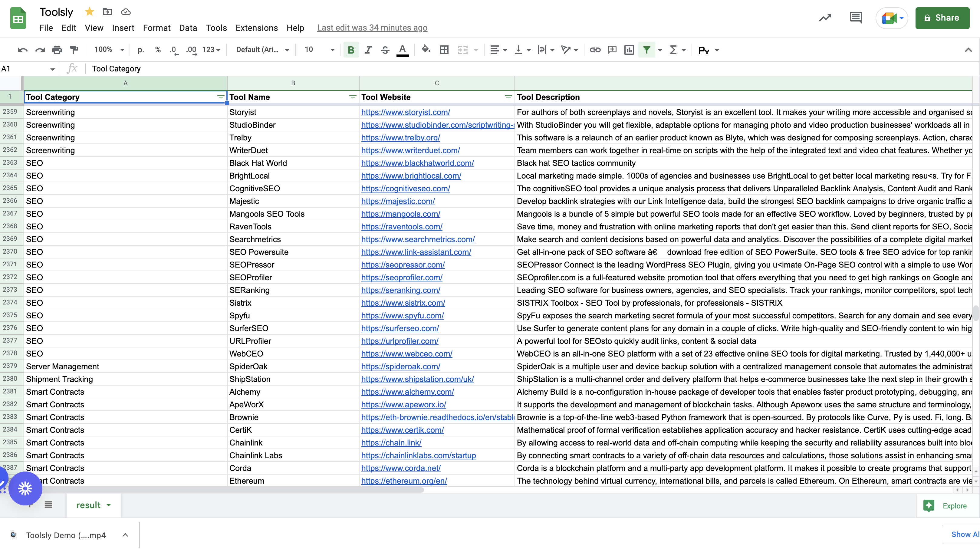
Task: Open the zoom 100% dropdown
Action: click(109, 49)
